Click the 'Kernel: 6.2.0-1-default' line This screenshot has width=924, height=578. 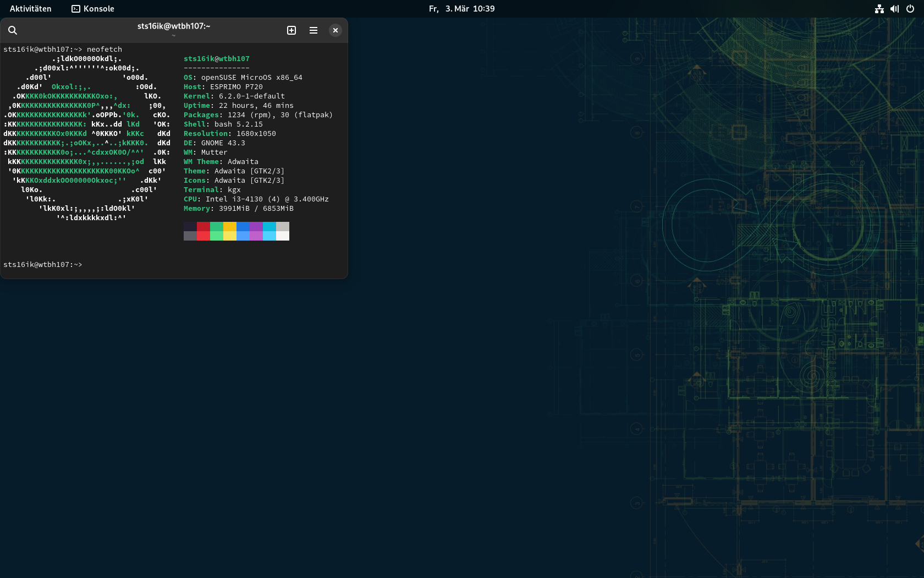tap(234, 96)
